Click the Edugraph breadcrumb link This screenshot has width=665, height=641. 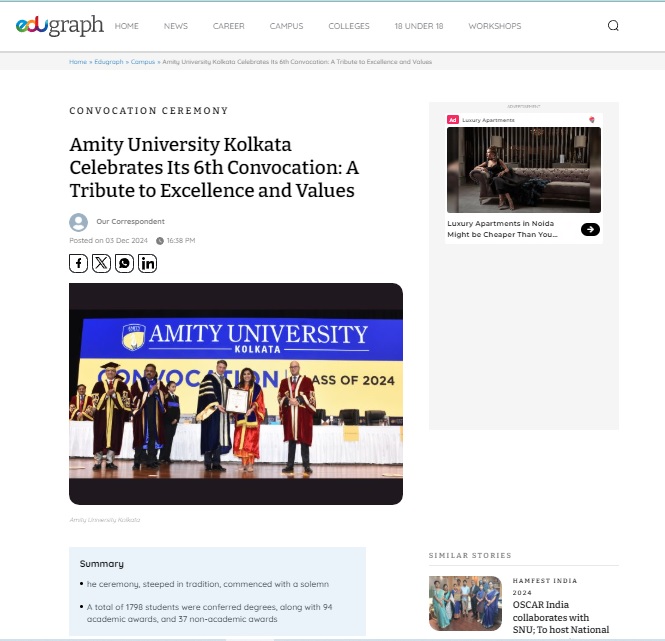pos(109,62)
